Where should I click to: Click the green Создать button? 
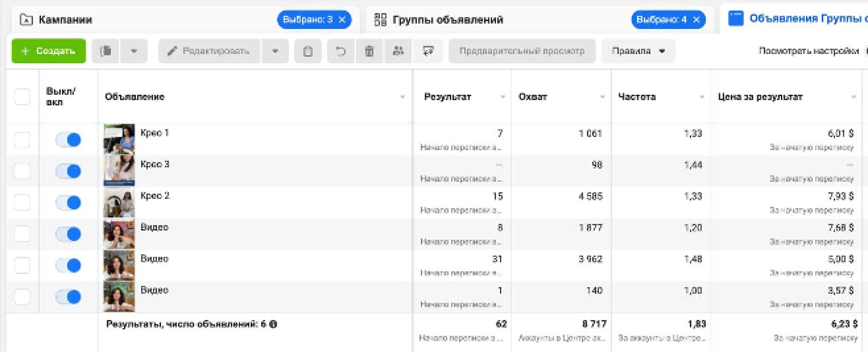click(x=49, y=51)
